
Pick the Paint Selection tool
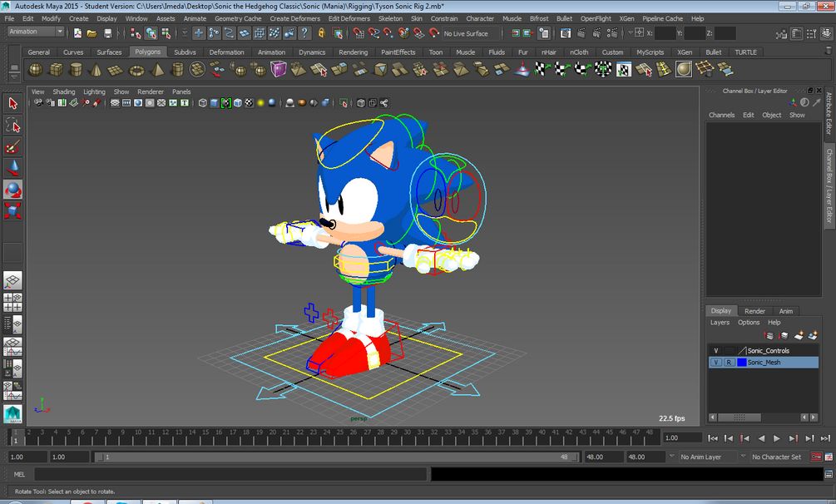point(12,146)
